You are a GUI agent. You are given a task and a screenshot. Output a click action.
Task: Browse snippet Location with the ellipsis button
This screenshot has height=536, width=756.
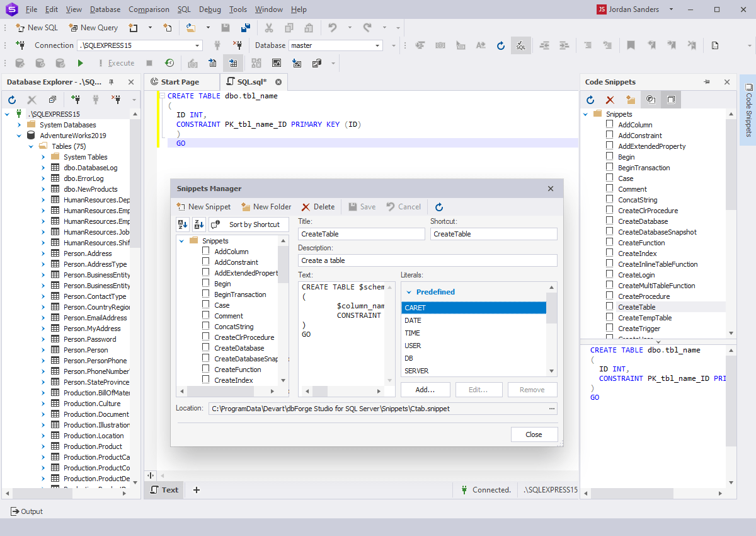(550, 408)
